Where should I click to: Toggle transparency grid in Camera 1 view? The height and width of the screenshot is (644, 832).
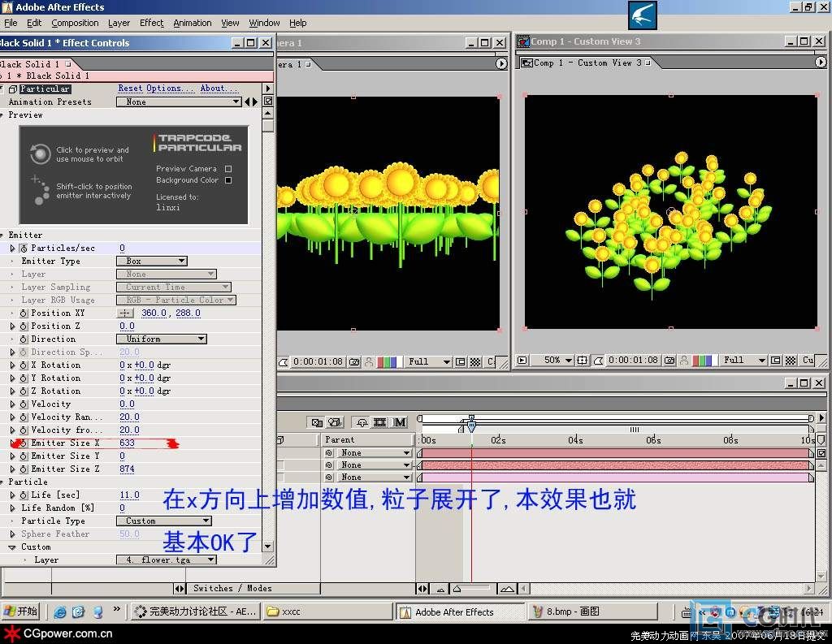coord(475,362)
